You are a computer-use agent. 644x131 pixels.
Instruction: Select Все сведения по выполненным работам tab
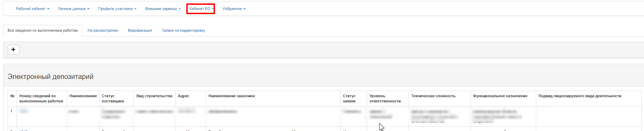43,31
